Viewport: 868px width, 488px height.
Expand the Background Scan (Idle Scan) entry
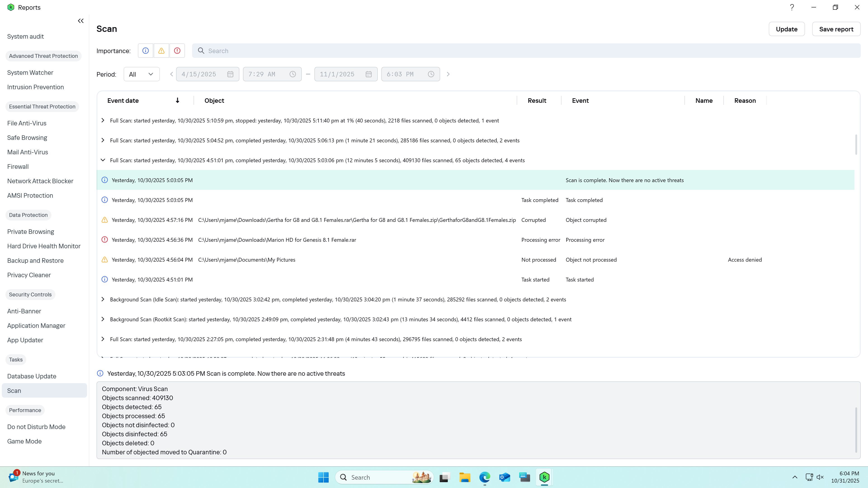tap(103, 299)
